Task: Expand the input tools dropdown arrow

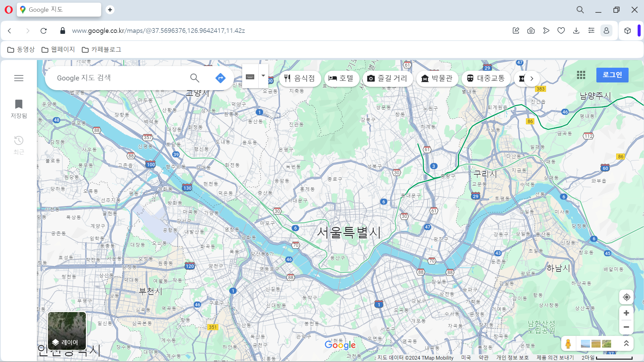Action: click(x=263, y=76)
